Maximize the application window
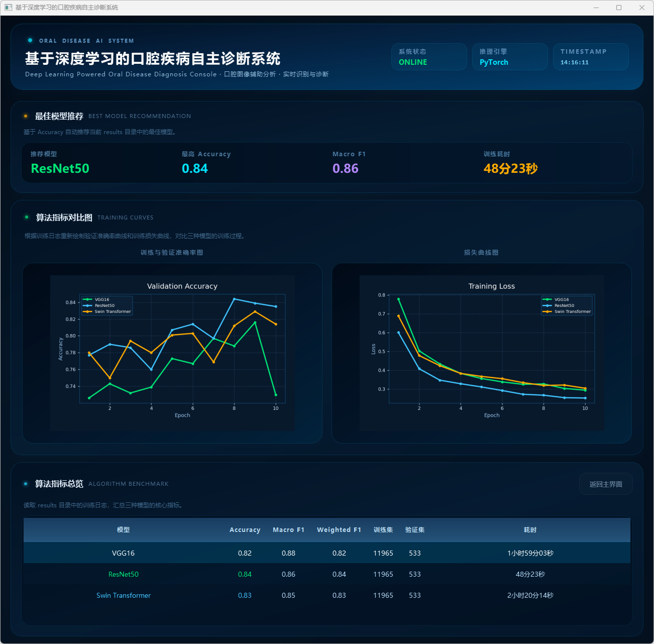Screen dimensions: 654x644 tap(619, 8)
